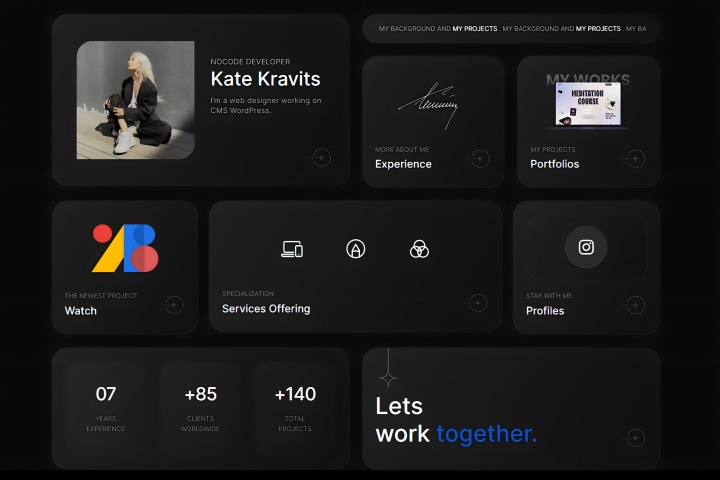Click the arrow icon on Kate Kravits card

(321, 158)
